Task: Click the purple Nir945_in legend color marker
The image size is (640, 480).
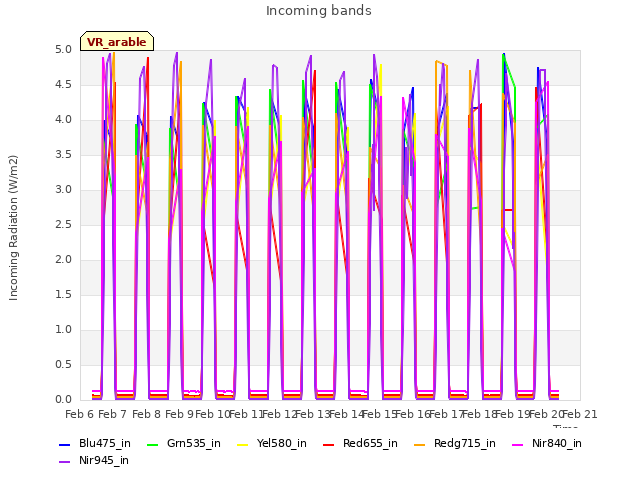Action: tap(64, 462)
